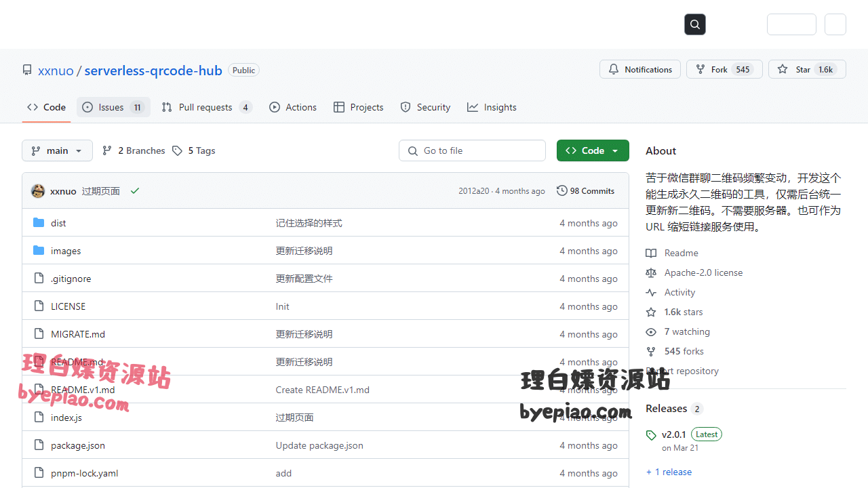868x488 pixels.
Task: Open the index.js file
Action: pos(66,418)
